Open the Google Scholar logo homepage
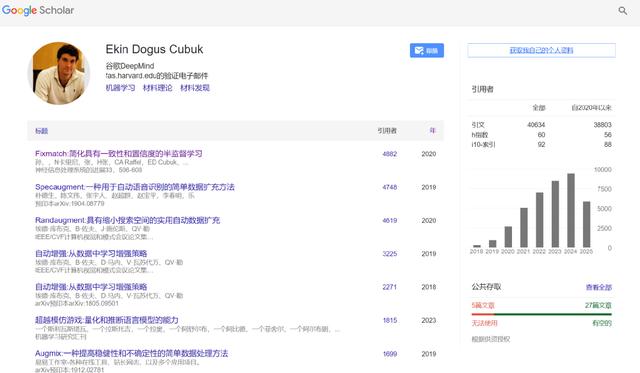Screen dimensions: 640x373 (x=38, y=10)
